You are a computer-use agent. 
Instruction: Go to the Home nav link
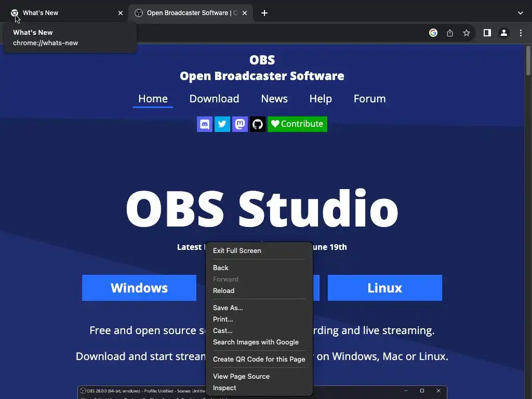tap(153, 99)
